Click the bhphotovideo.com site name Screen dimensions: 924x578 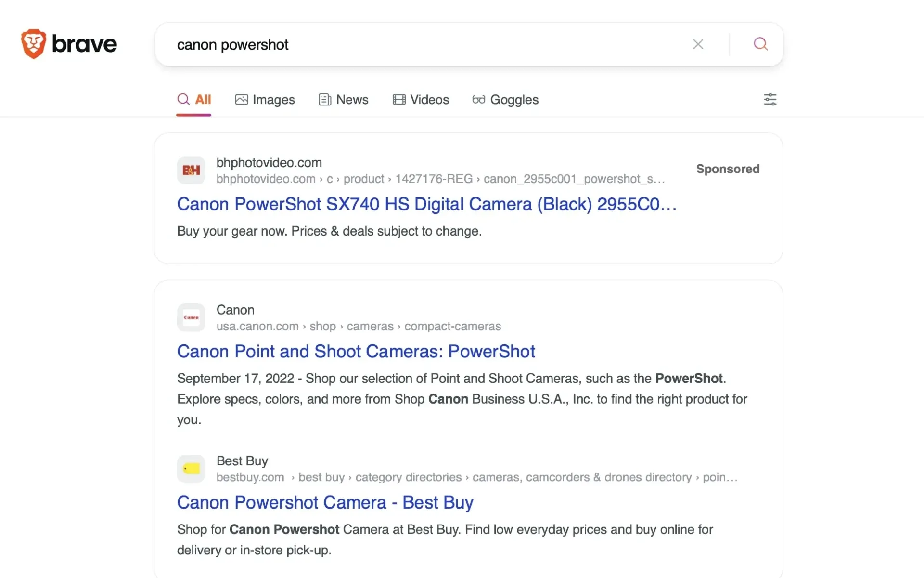click(x=269, y=163)
